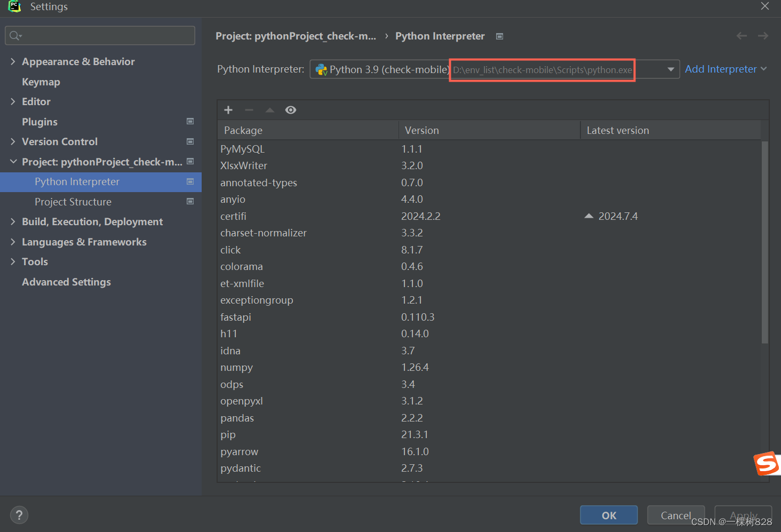
Task: Select the odps package row
Action: 490,384
